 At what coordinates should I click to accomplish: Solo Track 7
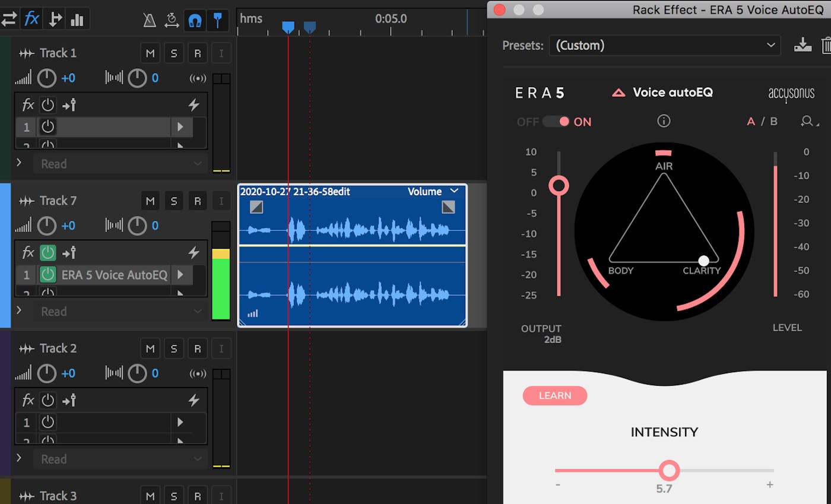(174, 201)
